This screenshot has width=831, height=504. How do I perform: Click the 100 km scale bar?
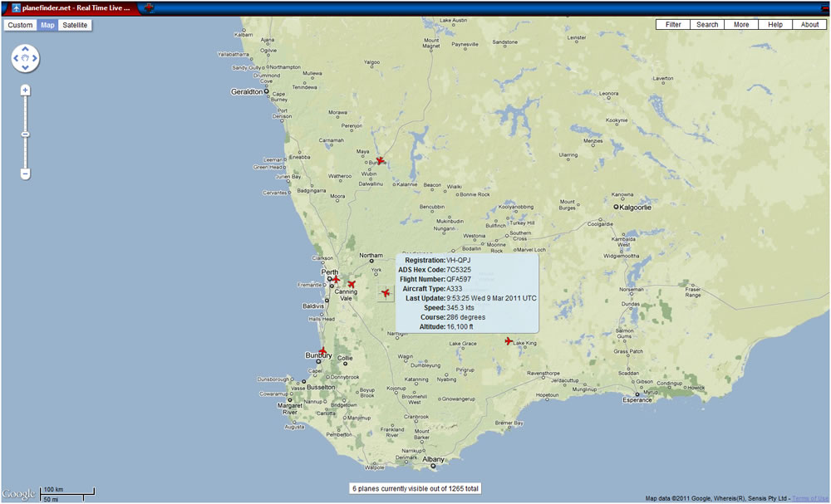tap(67, 493)
